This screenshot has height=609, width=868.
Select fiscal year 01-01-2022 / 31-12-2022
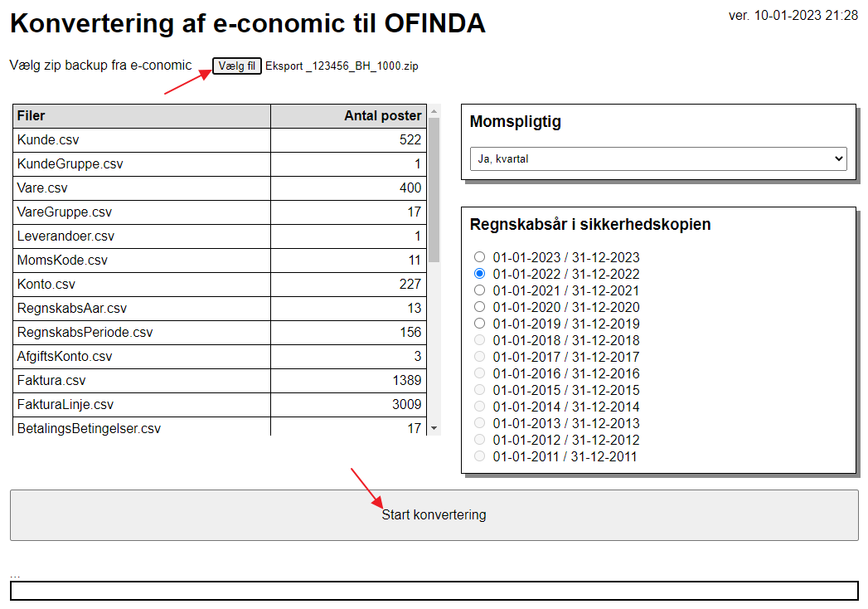479,274
